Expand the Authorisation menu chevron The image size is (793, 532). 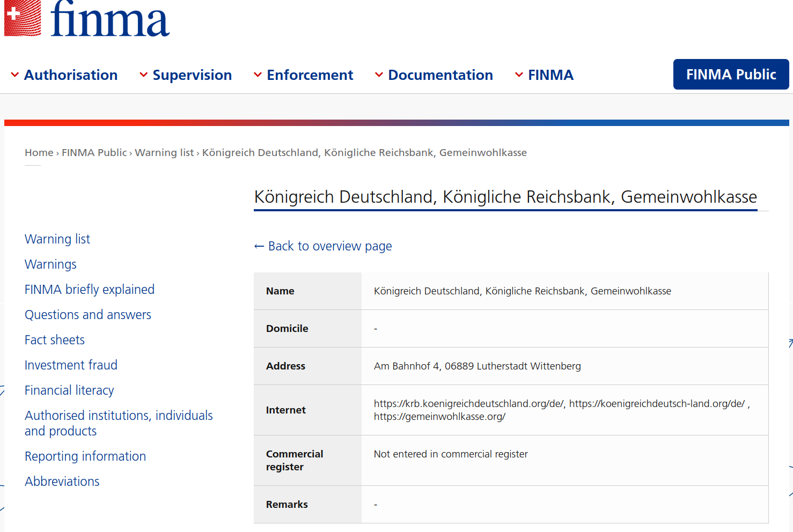15,75
